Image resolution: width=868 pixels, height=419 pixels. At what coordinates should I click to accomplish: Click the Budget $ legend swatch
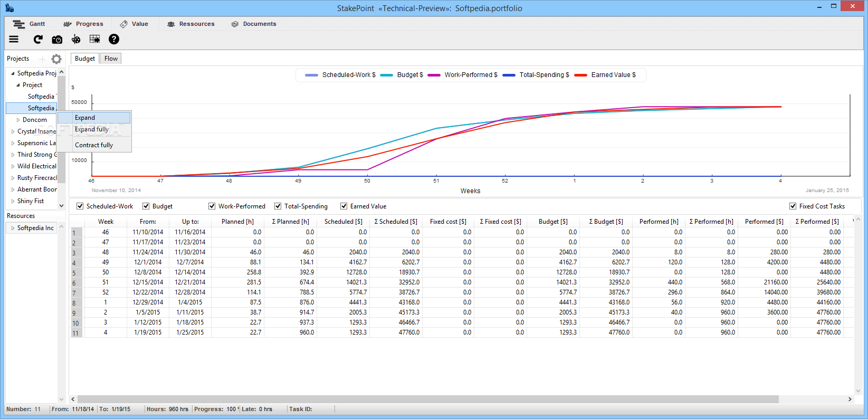click(x=387, y=75)
